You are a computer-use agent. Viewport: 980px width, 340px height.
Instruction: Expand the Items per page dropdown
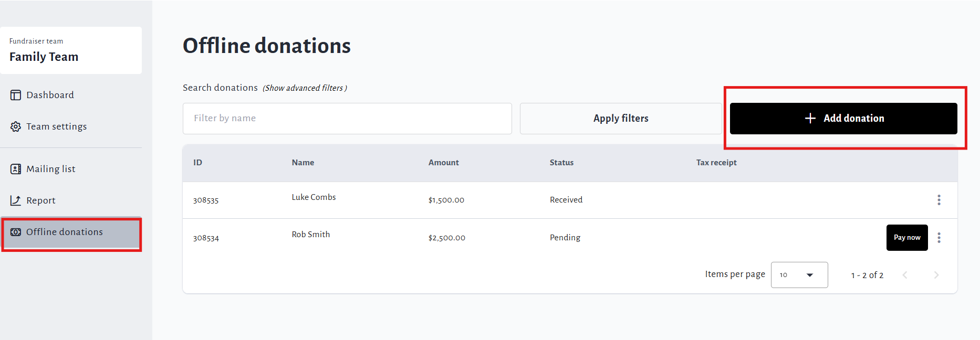pos(799,275)
